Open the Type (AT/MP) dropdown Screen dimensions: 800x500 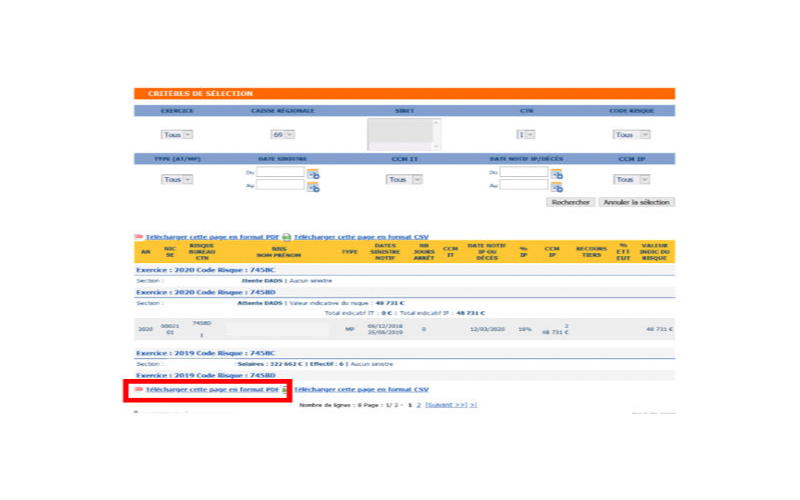click(177, 180)
